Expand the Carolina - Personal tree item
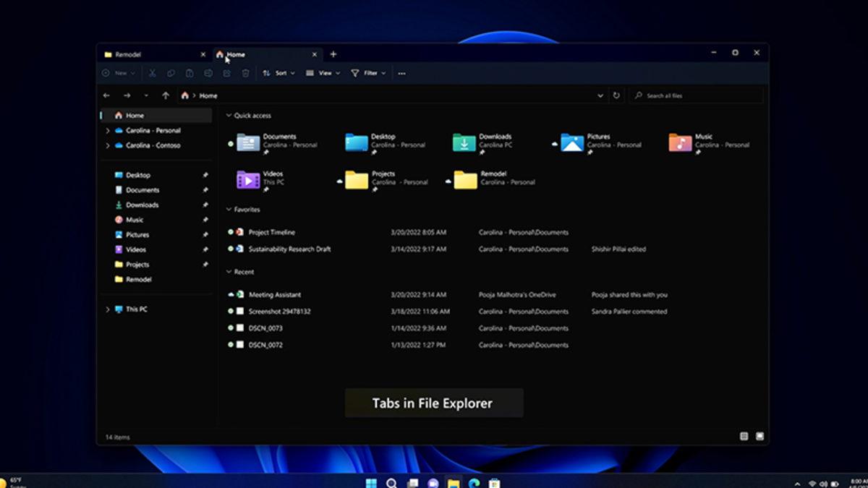 [x=107, y=130]
